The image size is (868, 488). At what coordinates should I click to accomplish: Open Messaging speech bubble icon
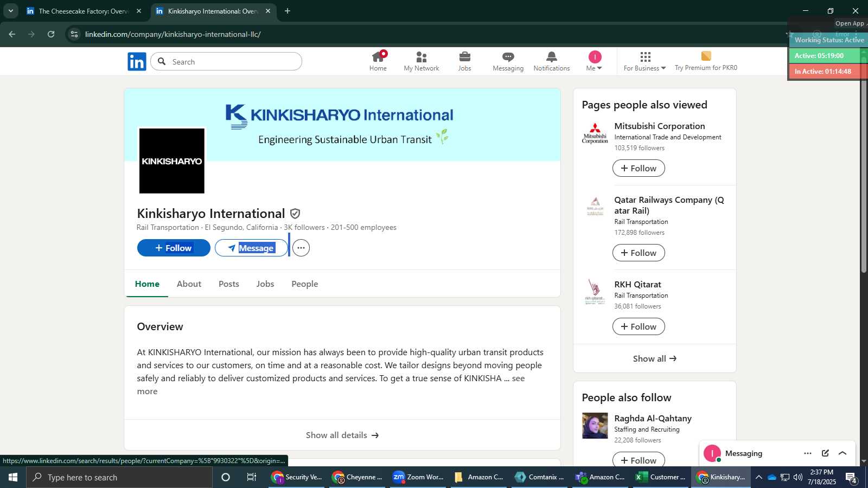tap(508, 61)
